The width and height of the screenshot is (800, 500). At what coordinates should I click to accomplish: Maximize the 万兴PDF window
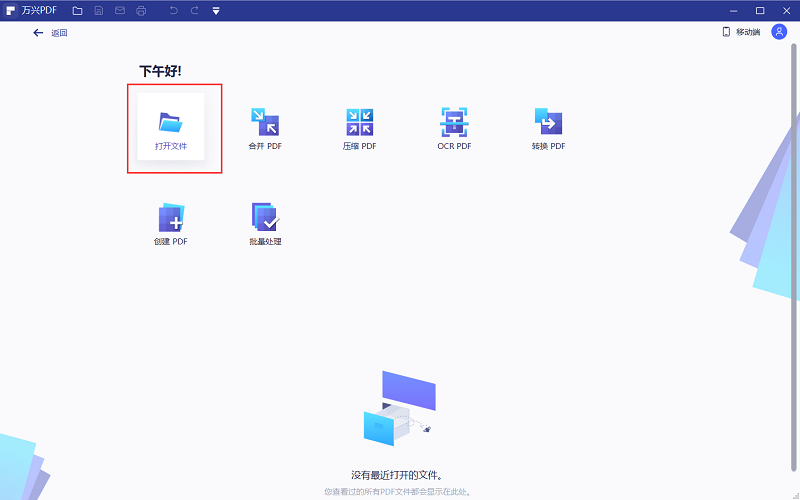[x=760, y=10]
